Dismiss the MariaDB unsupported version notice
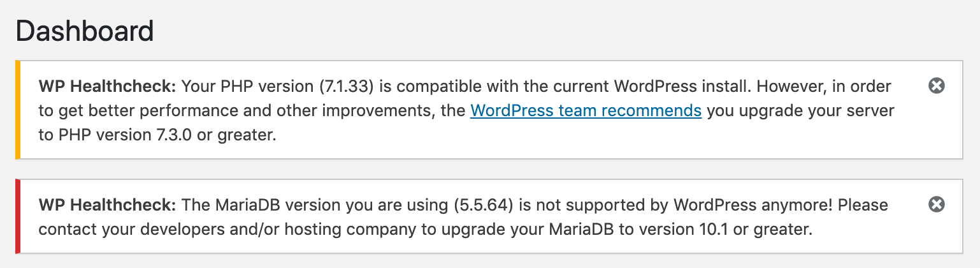980x268 pixels. (x=936, y=204)
